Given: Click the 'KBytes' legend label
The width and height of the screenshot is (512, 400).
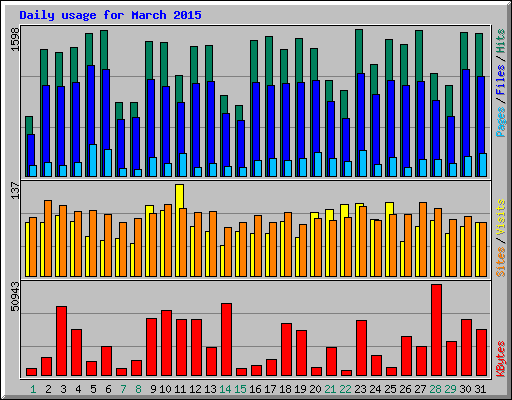Looking at the screenshot, I should coord(501,359).
